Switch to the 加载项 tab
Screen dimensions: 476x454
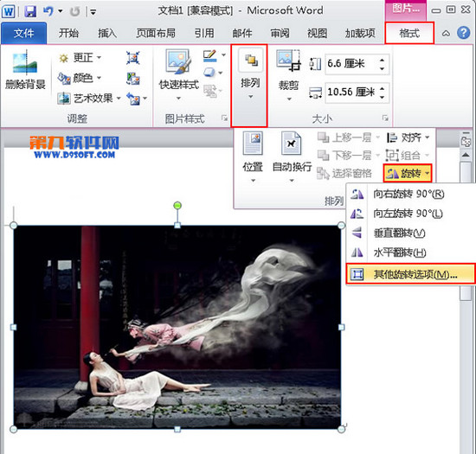click(360, 33)
